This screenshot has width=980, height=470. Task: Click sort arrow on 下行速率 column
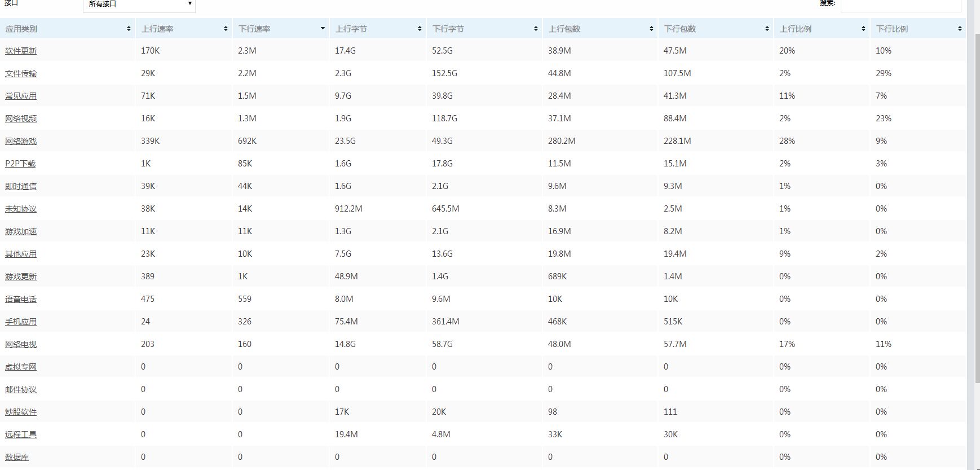pos(323,29)
